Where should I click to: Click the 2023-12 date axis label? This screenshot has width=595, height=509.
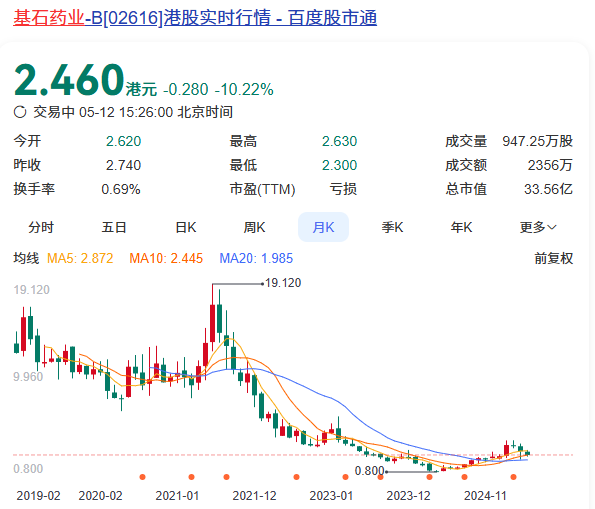click(408, 496)
